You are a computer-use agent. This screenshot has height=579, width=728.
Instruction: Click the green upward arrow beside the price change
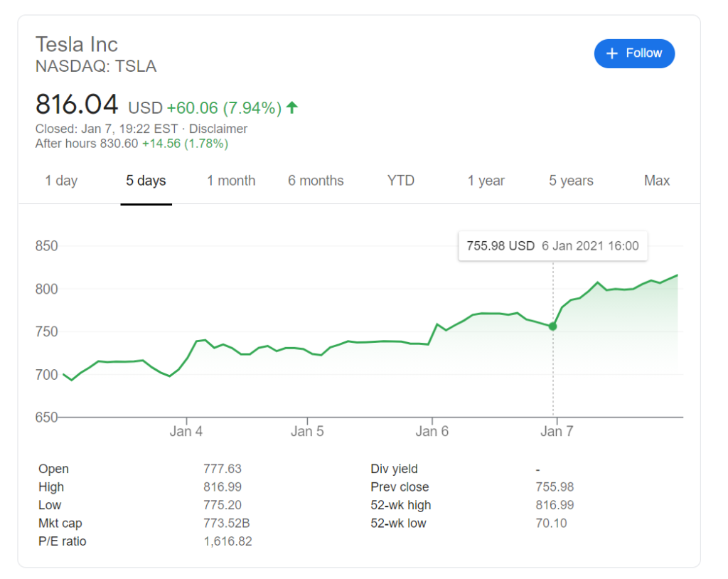click(291, 107)
